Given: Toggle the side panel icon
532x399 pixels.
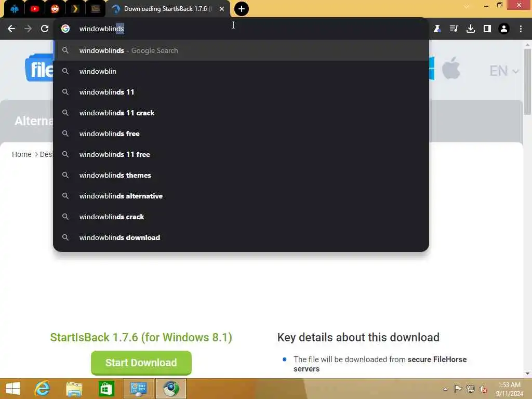Looking at the screenshot, I should 487,29.
